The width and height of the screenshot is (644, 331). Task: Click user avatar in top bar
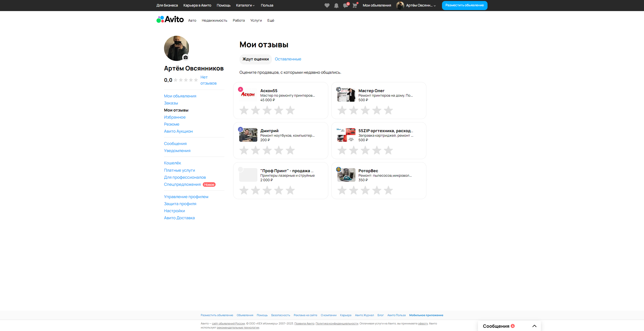pos(400,5)
